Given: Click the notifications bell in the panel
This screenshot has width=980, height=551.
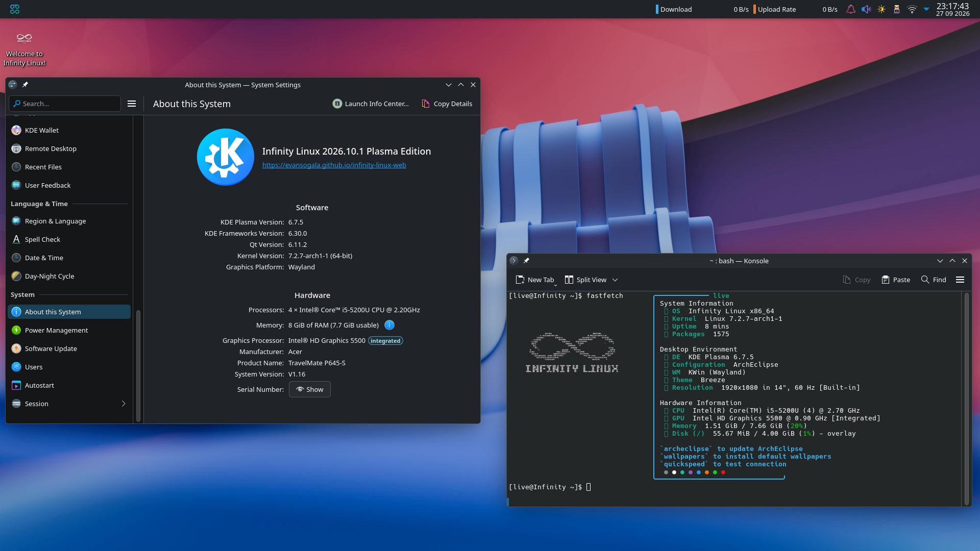Looking at the screenshot, I should click(x=851, y=9).
